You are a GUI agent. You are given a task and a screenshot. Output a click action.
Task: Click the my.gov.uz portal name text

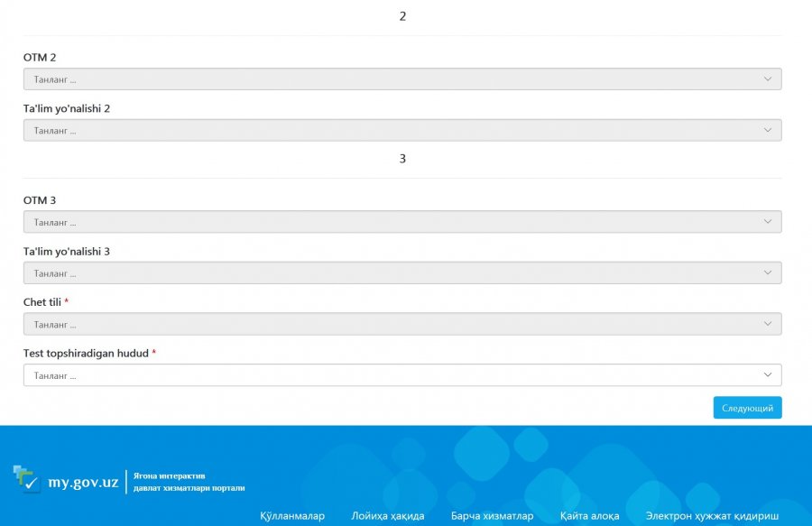pyautogui.click(x=83, y=483)
